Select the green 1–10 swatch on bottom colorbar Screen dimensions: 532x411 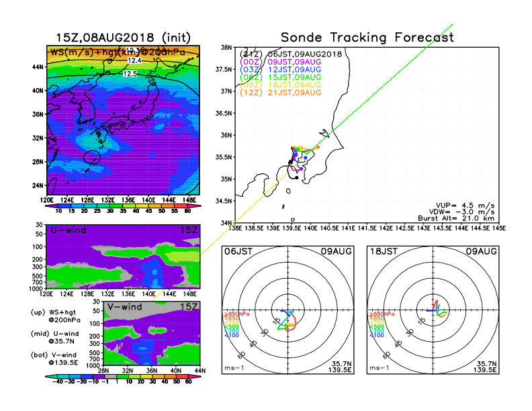click(x=122, y=376)
